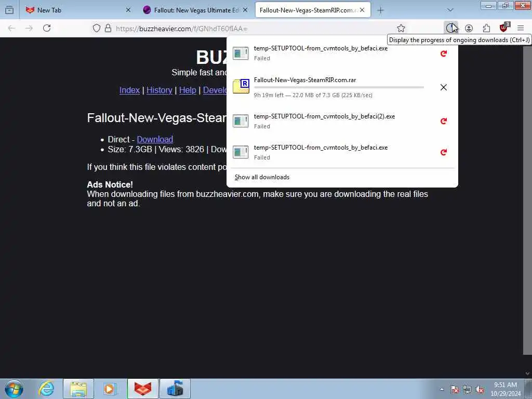Retry the bottom failed befaci.exe download
Viewport: 532px width, 399px height.
[x=444, y=152]
